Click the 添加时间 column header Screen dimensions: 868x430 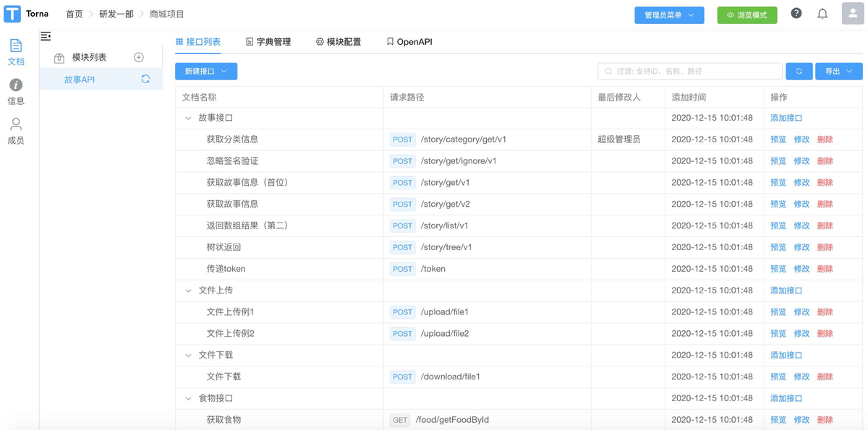pos(689,97)
